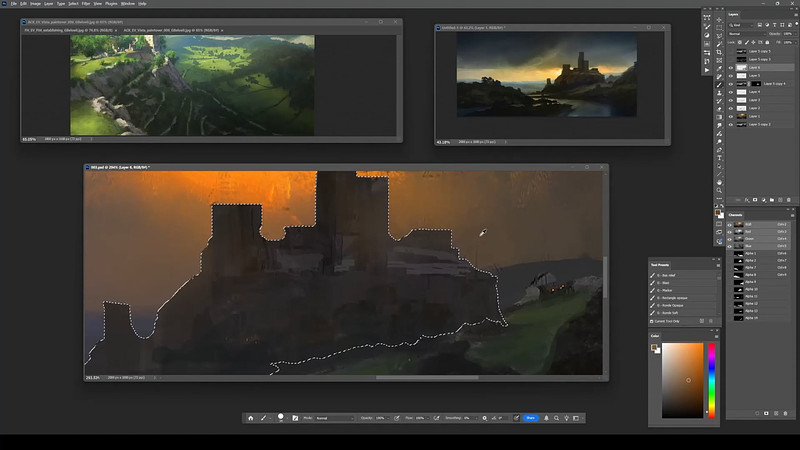Add layer style with fx icon
The height and width of the screenshot is (450, 800).
pyautogui.click(x=747, y=200)
